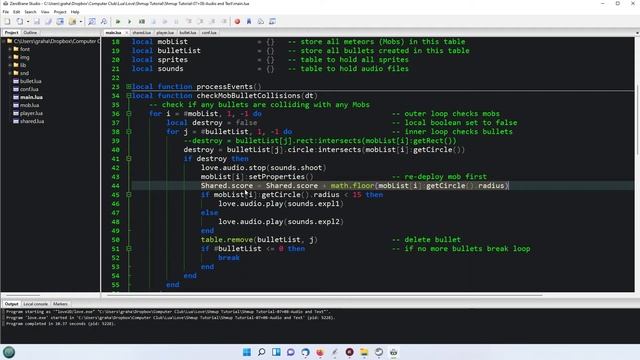
Task: Close the main.lua tab
Action: (127, 33)
